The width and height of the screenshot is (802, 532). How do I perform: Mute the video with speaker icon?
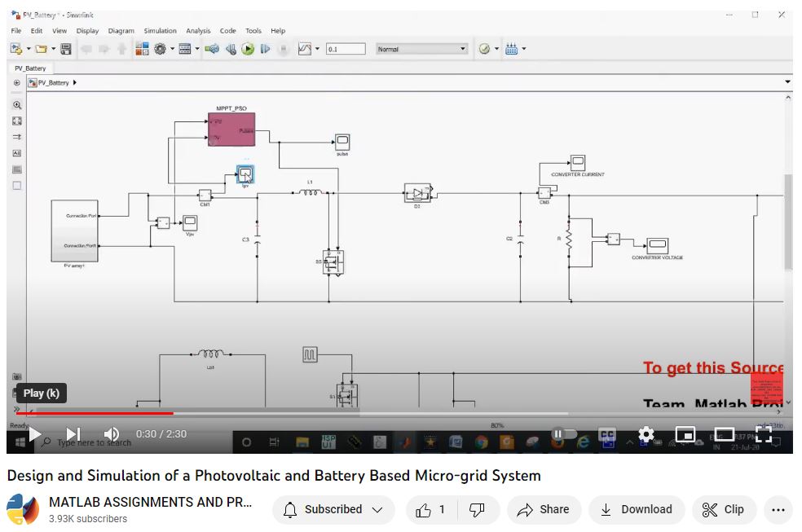[111, 434]
